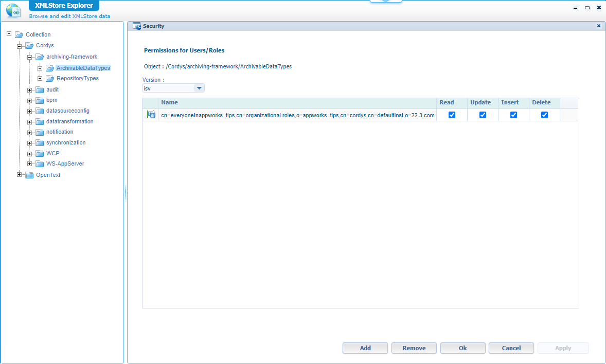
Task: Uncheck the Read permission checkbox
Action: pyautogui.click(x=452, y=115)
